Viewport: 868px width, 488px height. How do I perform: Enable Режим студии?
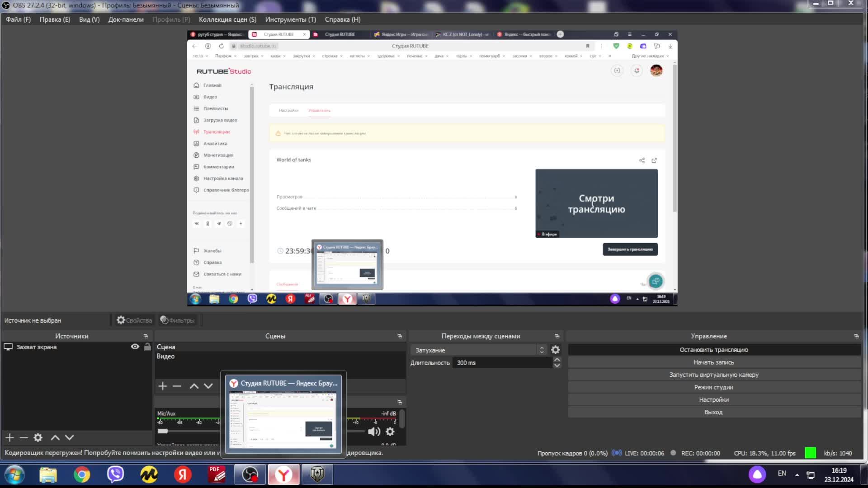point(714,387)
